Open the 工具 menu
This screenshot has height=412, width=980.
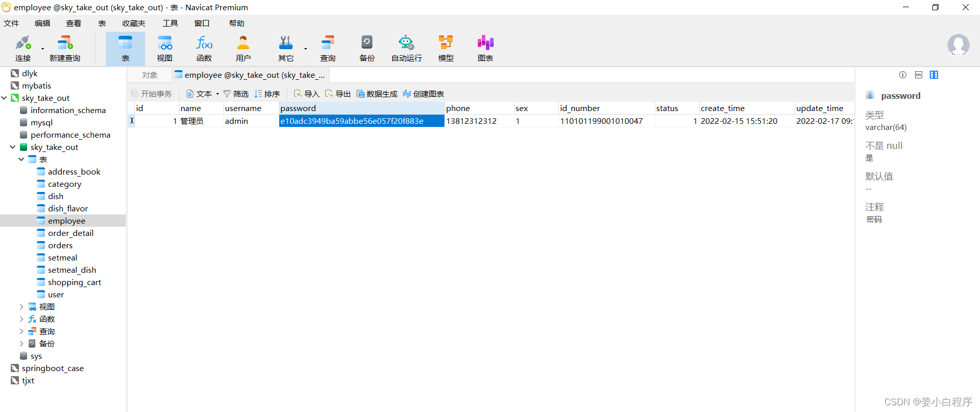pyautogui.click(x=170, y=24)
